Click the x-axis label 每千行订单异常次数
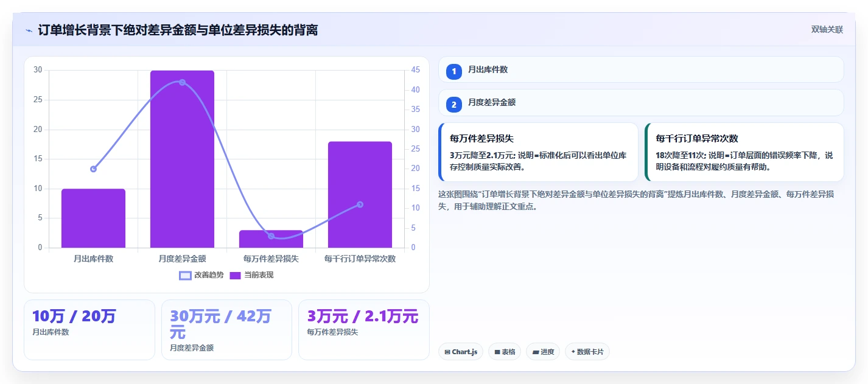Screen dimensions: 868x384 (x=360, y=259)
